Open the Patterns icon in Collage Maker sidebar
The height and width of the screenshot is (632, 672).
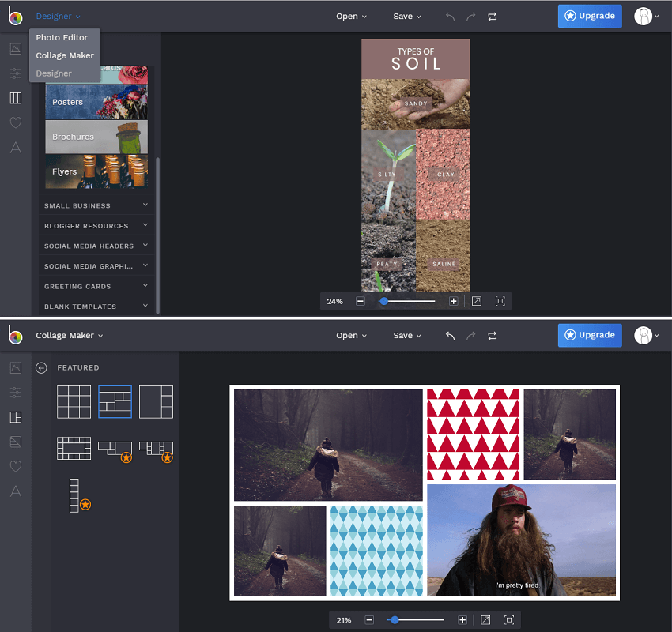pos(16,442)
